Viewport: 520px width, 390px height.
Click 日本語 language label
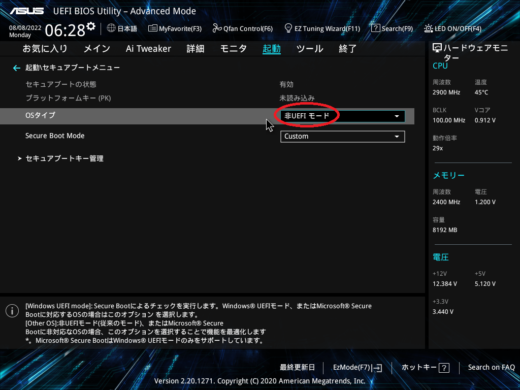[x=127, y=29]
